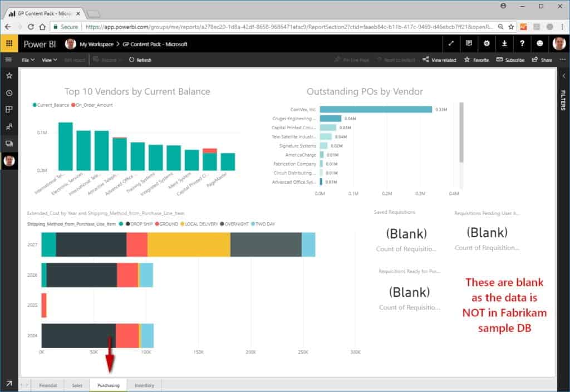The height and width of the screenshot is (392, 570).
Task: Refresh the report data
Action: click(139, 60)
